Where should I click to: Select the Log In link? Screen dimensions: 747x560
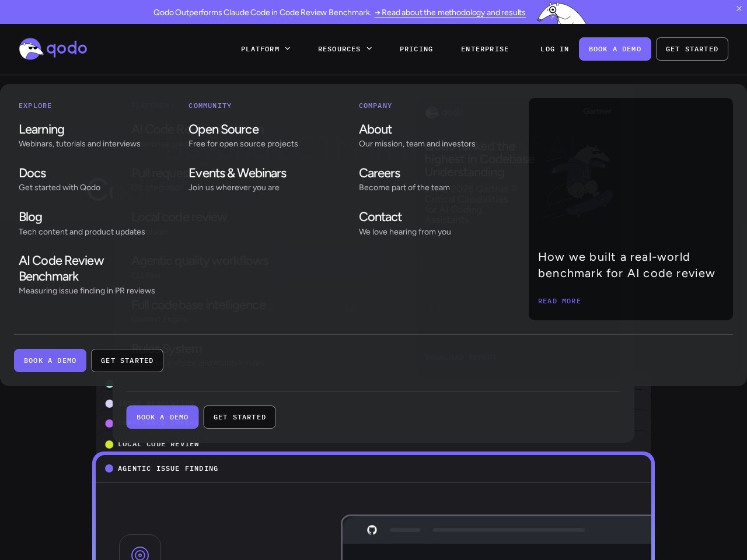554,49
